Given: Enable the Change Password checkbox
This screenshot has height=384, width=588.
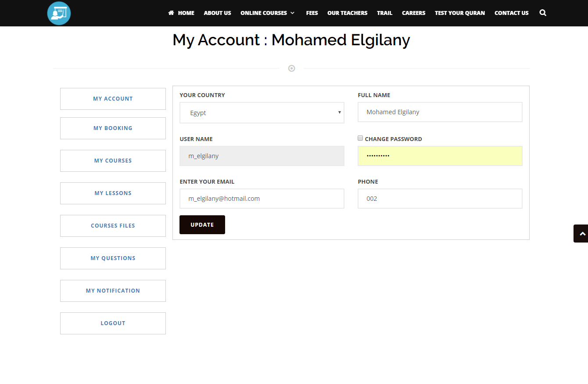Looking at the screenshot, I should [360, 138].
